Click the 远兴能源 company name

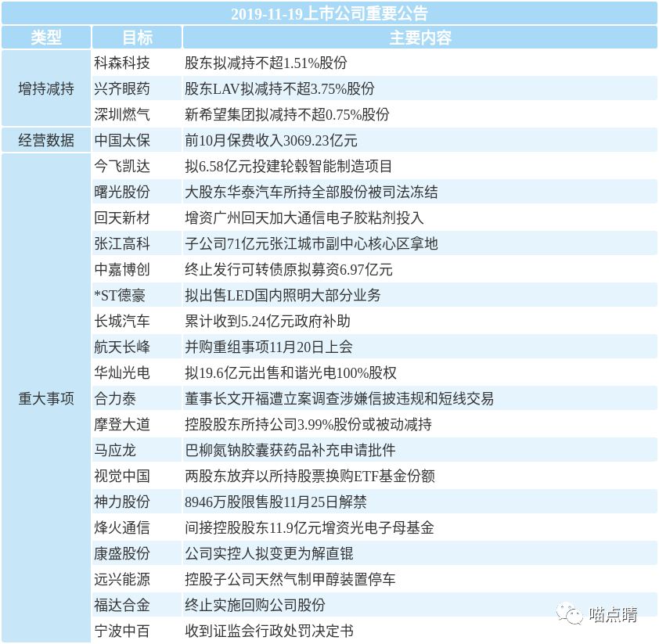122,579
